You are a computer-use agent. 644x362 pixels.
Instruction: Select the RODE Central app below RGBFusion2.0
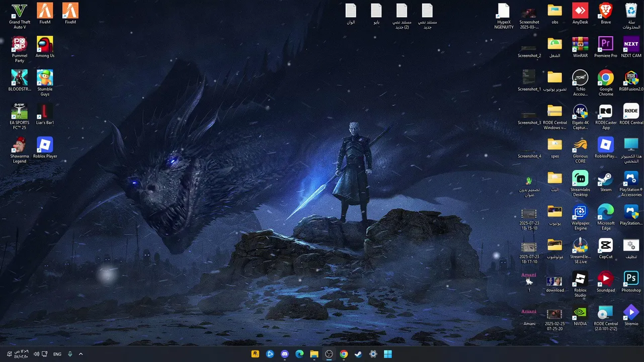[631, 114]
